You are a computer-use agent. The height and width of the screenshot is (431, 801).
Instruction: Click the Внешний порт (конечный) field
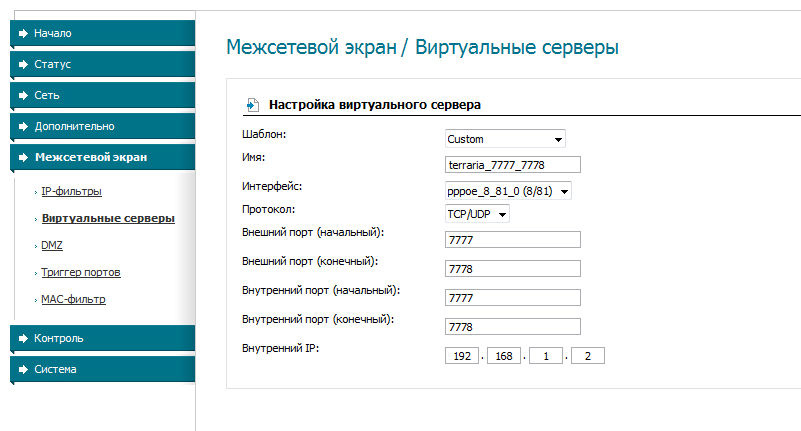click(513, 269)
